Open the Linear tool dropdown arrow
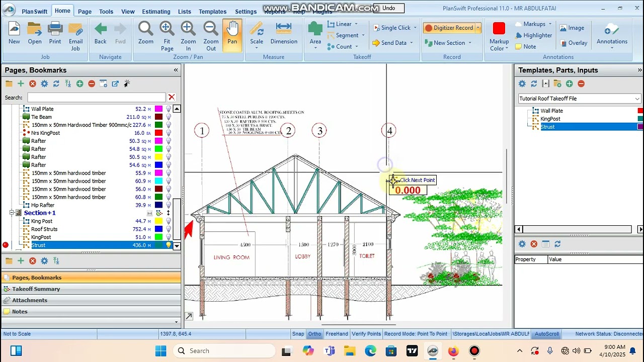Screen dimensions: 644x362 (x=356, y=24)
